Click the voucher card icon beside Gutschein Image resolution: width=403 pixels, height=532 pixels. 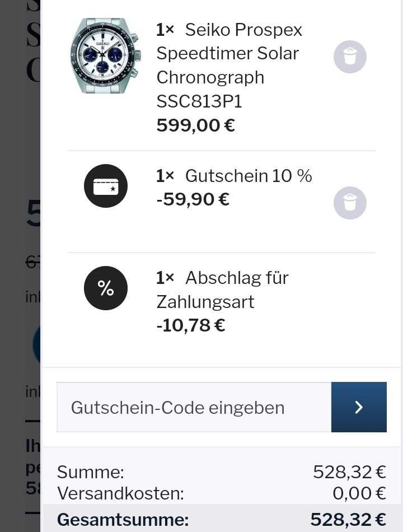(105, 186)
